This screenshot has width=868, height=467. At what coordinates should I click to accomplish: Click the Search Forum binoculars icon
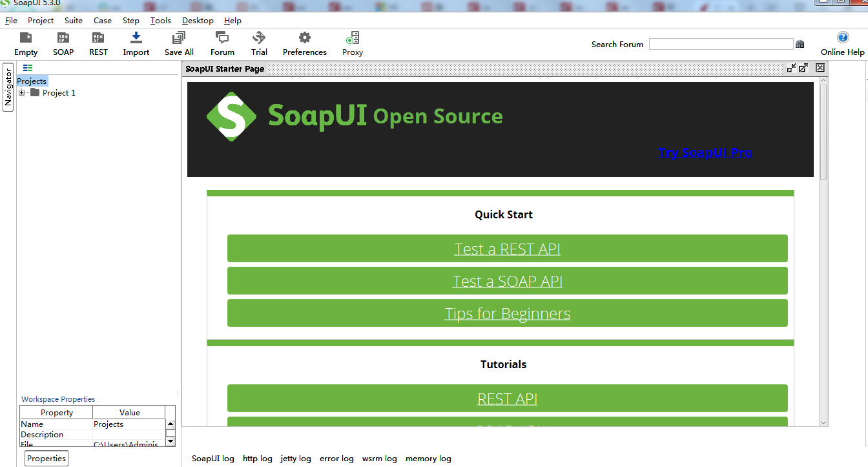pyautogui.click(x=800, y=44)
